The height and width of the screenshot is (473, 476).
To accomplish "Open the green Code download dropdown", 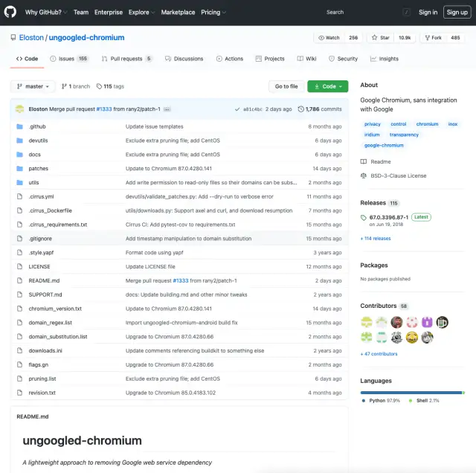I will [x=327, y=86].
